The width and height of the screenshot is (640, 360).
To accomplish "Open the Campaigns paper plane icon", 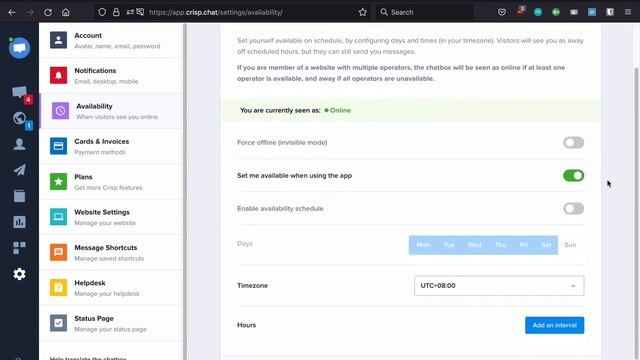I will [x=19, y=170].
